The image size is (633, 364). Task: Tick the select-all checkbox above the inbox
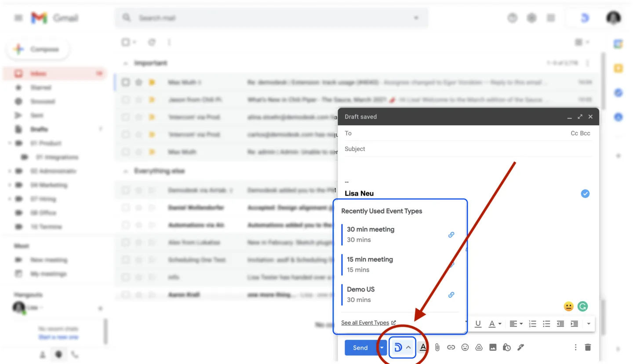coord(126,42)
